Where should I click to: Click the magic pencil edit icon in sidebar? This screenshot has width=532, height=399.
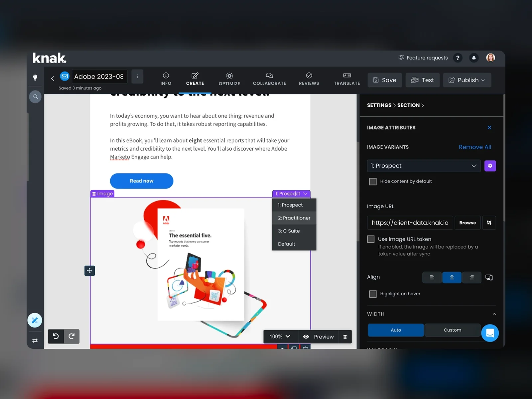(35, 320)
